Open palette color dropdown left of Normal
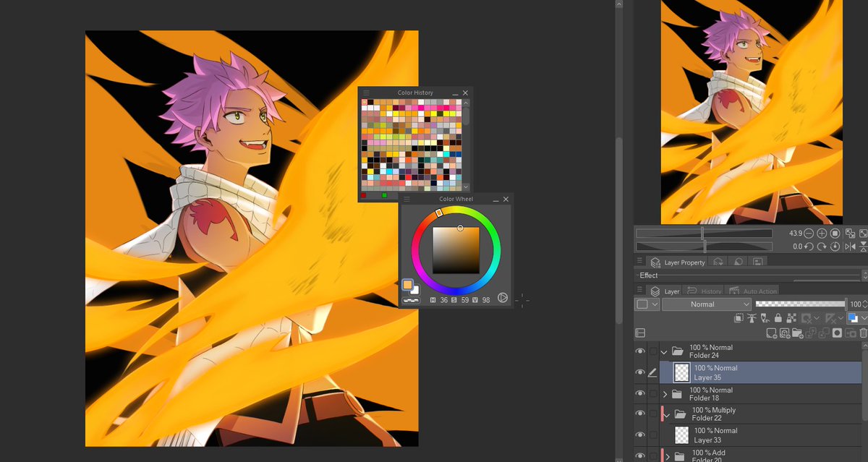The image size is (868, 462). point(647,304)
